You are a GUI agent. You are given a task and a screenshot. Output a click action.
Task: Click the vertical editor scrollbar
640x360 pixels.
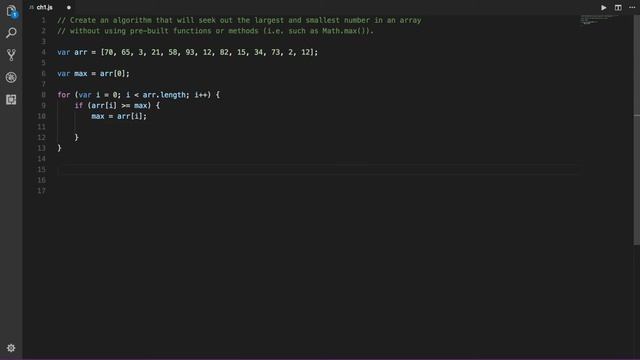click(636, 131)
